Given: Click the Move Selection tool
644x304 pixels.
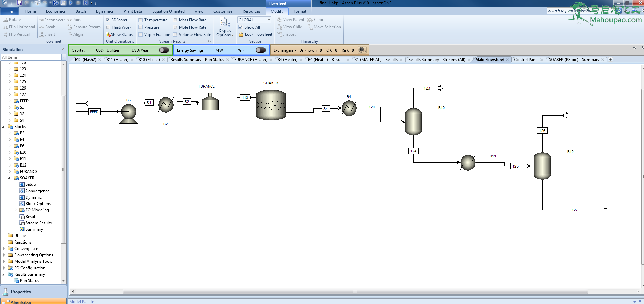Looking at the screenshot, I should [x=324, y=27].
